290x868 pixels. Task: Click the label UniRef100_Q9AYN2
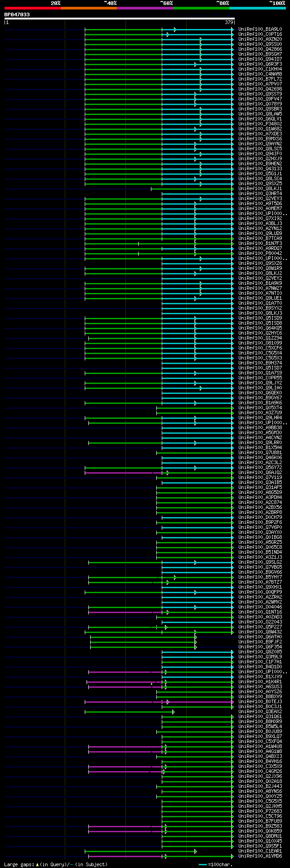tap(260, 144)
